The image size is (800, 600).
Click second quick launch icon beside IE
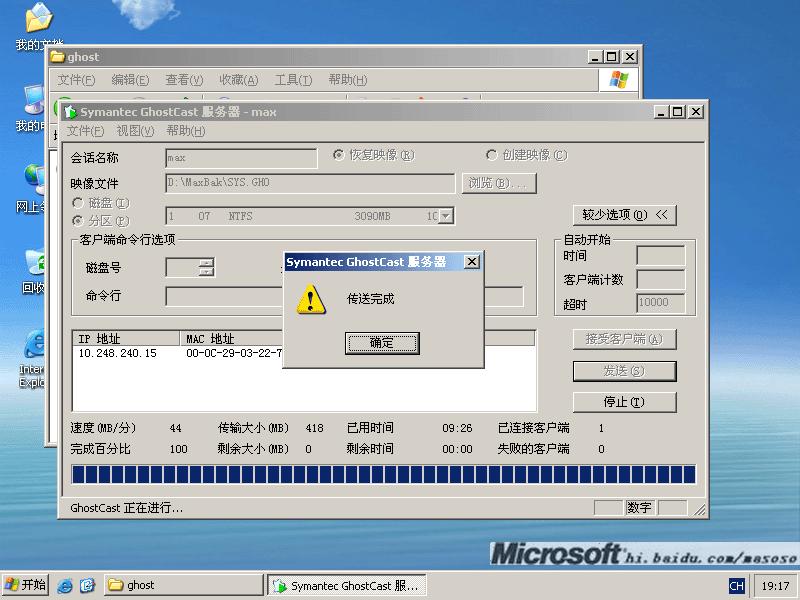[x=88, y=585]
